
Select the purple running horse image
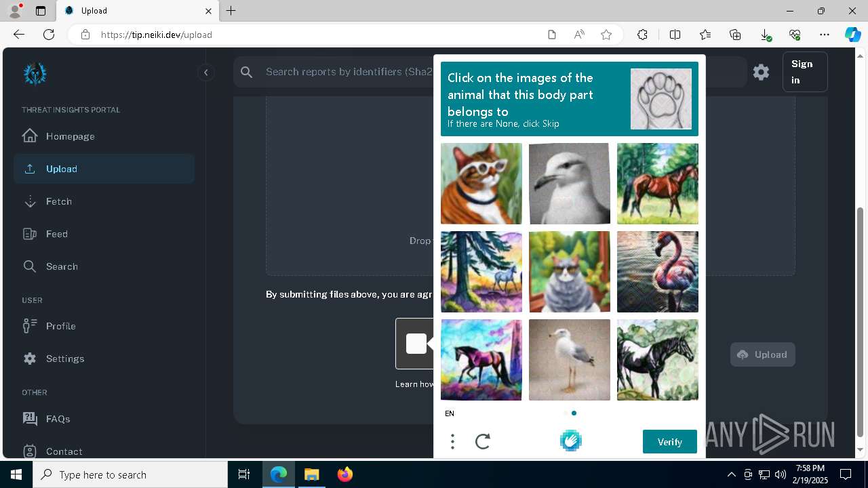tap(481, 360)
